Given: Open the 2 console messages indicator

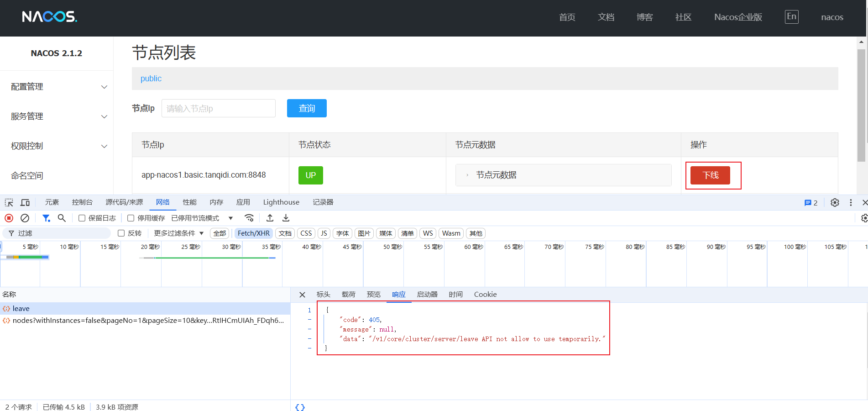Looking at the screenshot, I should [811, 203].
